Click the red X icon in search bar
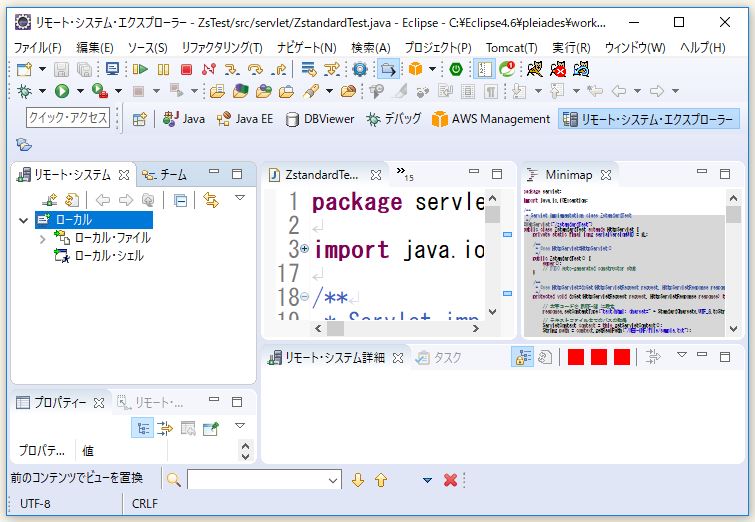 (450, 480)
